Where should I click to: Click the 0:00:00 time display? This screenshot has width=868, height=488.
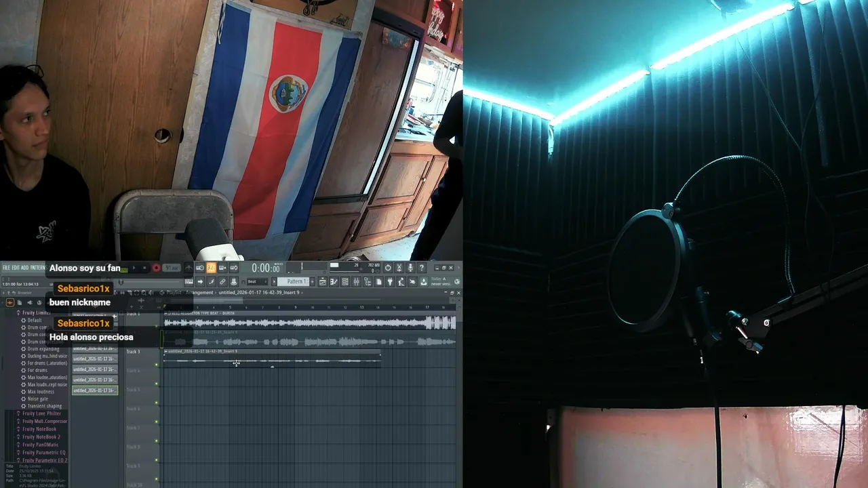click(x=265, y=268)
